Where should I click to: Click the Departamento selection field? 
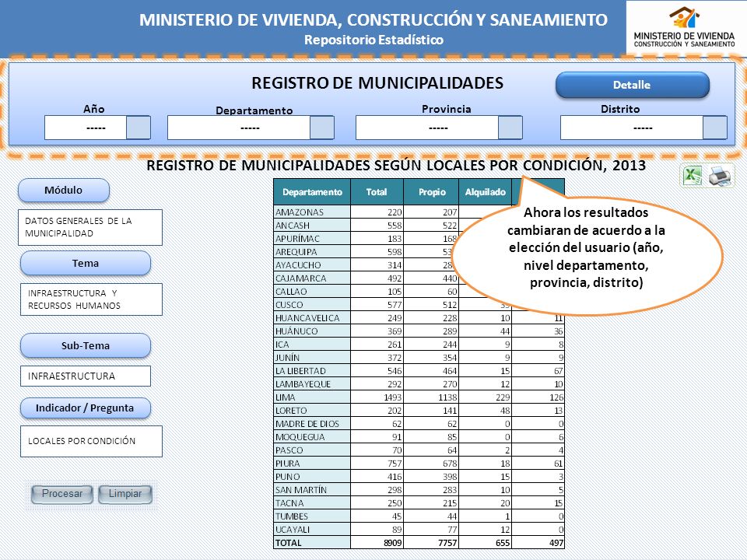point(239,128)
